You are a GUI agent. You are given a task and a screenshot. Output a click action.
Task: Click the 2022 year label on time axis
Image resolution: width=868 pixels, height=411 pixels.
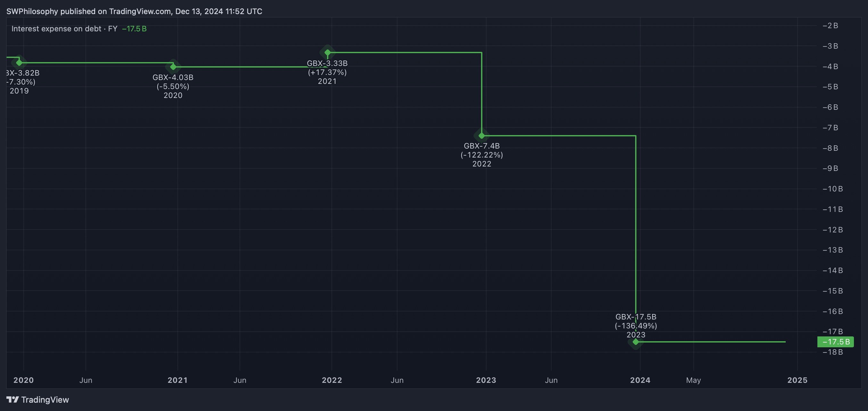pos(332,380)
